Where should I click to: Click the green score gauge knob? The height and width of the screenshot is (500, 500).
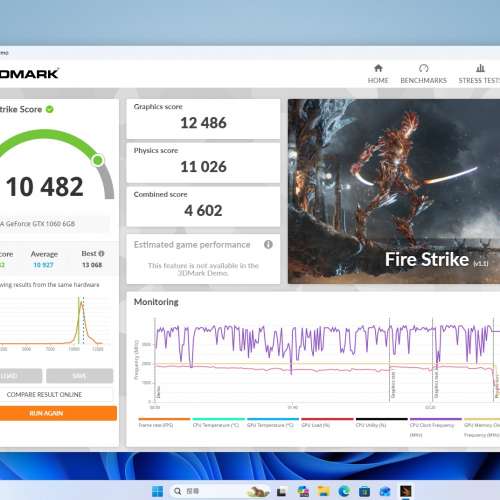(98, 160)
